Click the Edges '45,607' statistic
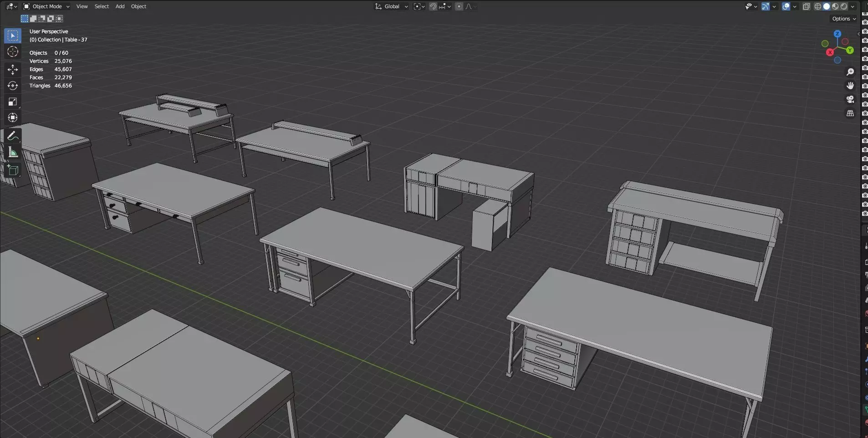This screenshot has height=438, width=868. [63, 69]
